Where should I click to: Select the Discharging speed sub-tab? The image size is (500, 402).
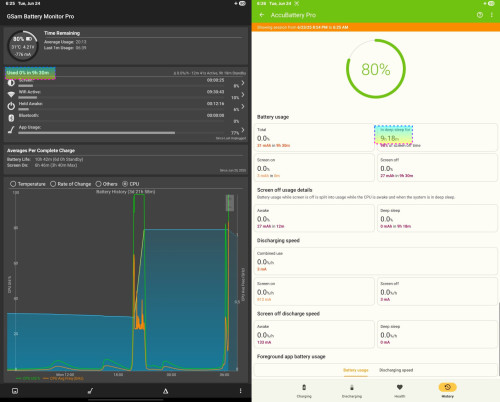click(x=396, y=370)
